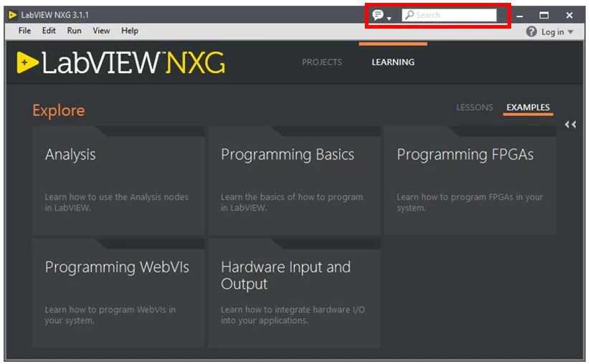590x364 pixels.
Task: Maximize the LabVIEW NXG window
Action: (x=543, y=16)
